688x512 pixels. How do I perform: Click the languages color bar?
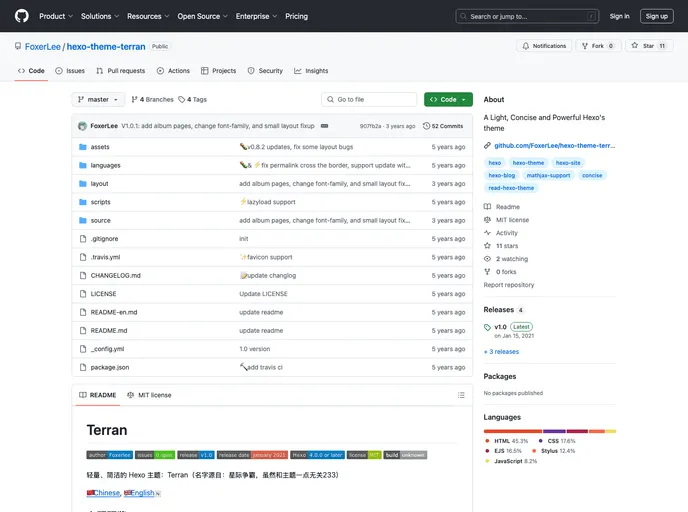(x=549, y=431)
